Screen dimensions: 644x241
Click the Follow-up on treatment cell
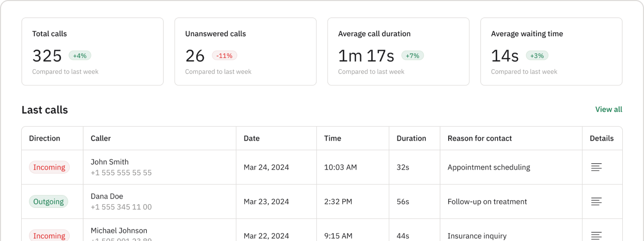487,202
